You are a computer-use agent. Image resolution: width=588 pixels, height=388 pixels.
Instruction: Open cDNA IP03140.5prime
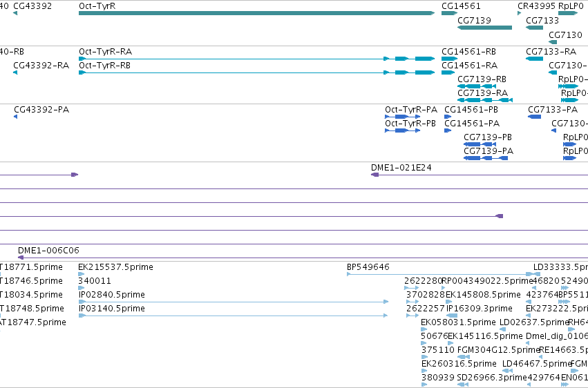click(234, 316)
